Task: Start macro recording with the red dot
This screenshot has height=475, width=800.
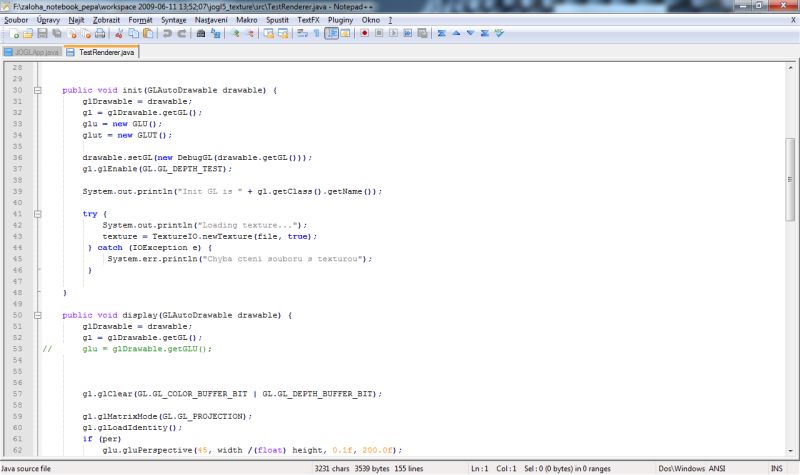Action: point(364,33)
